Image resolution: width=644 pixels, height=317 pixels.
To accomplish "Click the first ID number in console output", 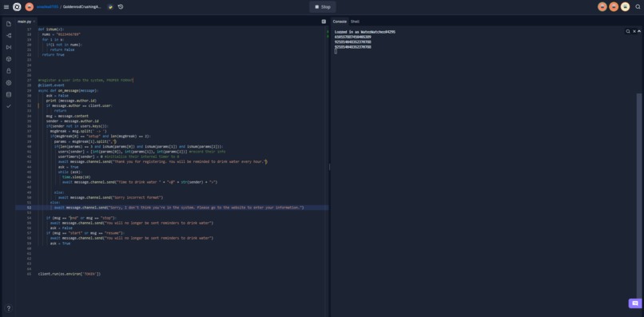I will click(353, 37).
